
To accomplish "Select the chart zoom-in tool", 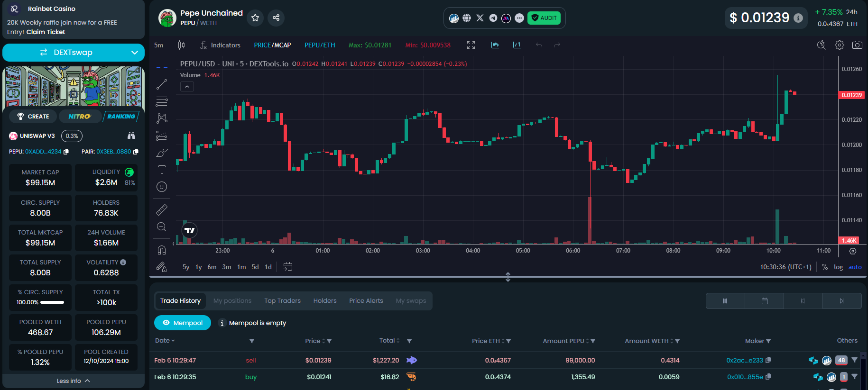I will coord(162,227).
